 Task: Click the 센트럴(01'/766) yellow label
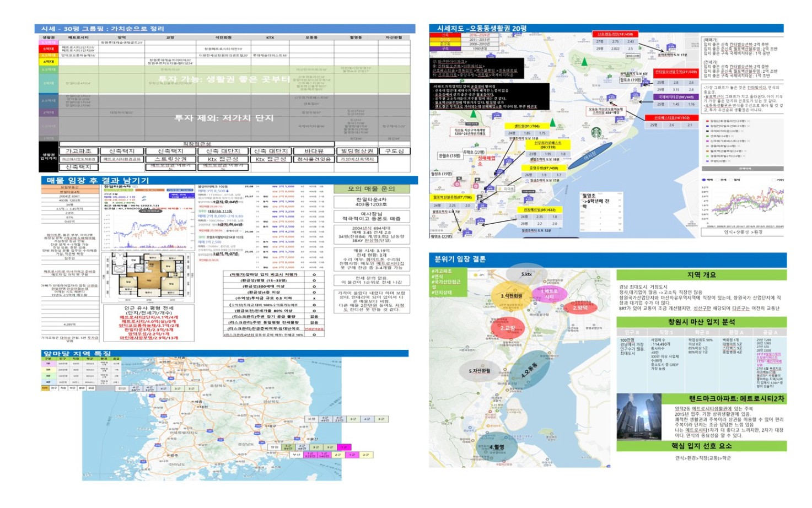point(527,126)
